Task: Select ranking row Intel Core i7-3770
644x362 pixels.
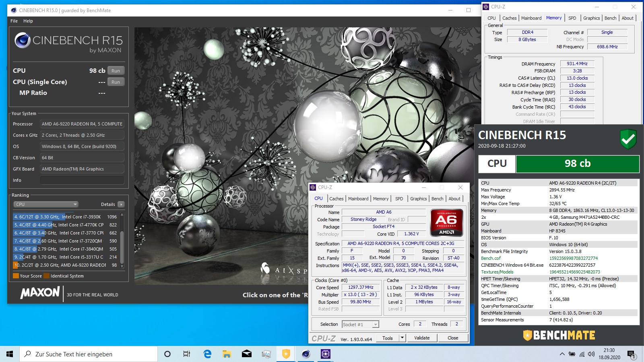Action: (66, 233)
